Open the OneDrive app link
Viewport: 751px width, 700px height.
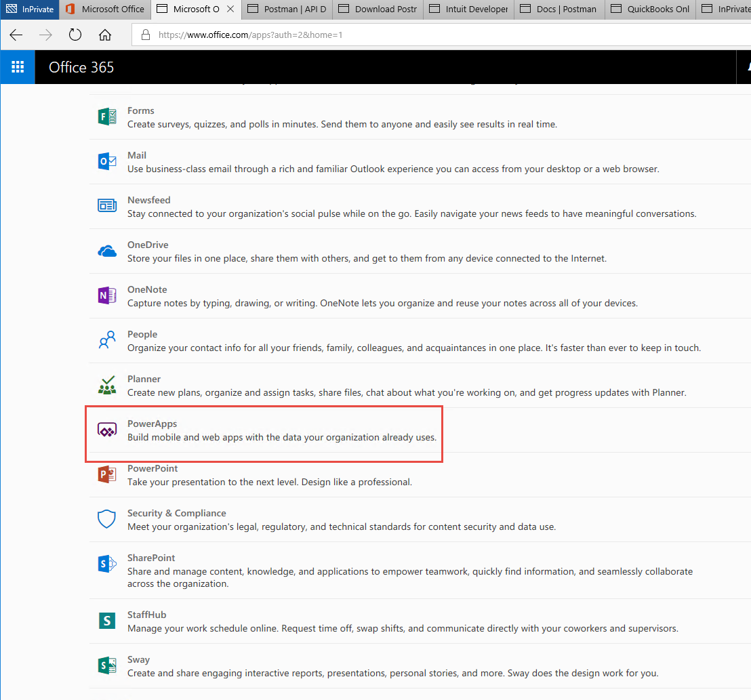tap(148, 245)
